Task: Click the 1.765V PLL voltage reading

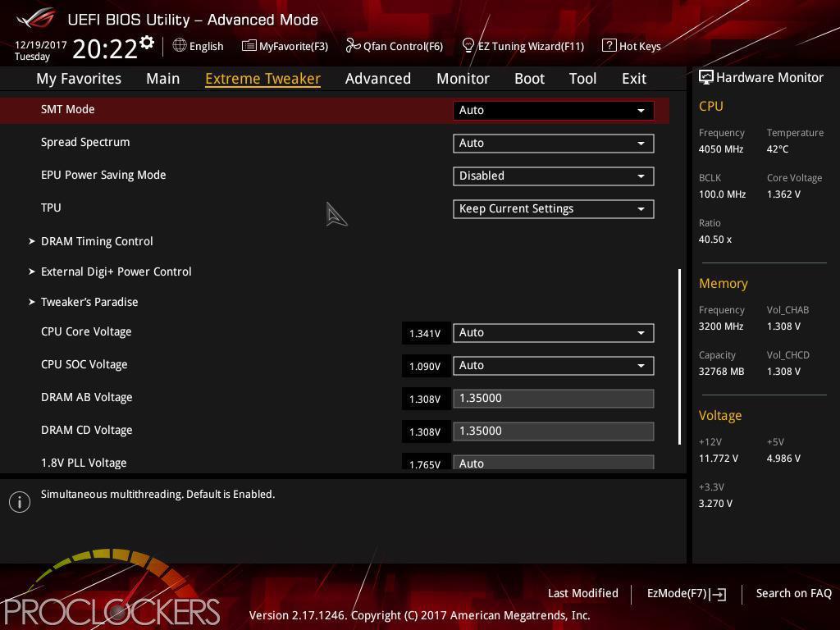Action: [x=426, y=463]
